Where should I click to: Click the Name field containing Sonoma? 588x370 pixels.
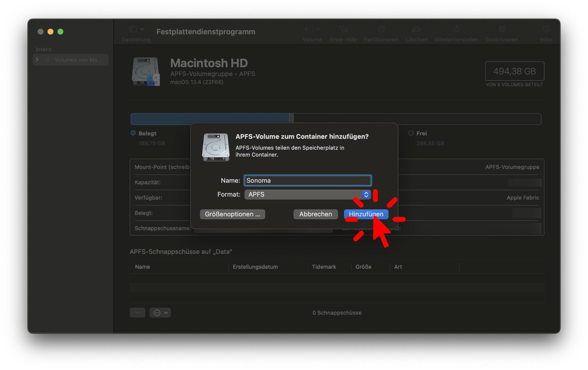(x=307, y=180)
